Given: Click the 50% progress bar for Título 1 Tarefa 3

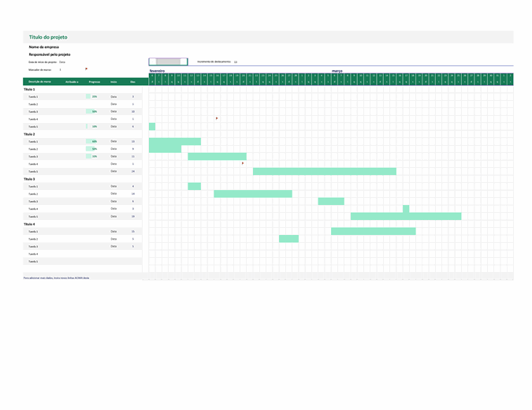Looking at the screenshot, I should pyautogui.click(x=92, y=111).
